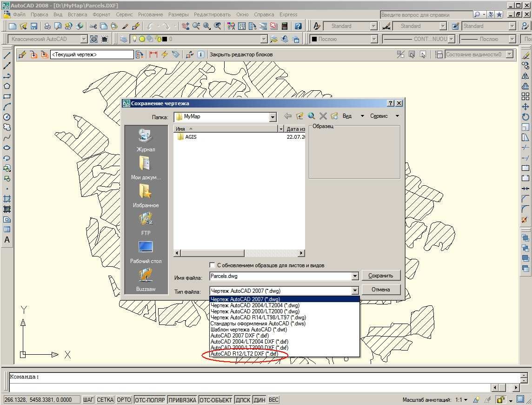Open the Послою color control dropdown

click(374, 39)
